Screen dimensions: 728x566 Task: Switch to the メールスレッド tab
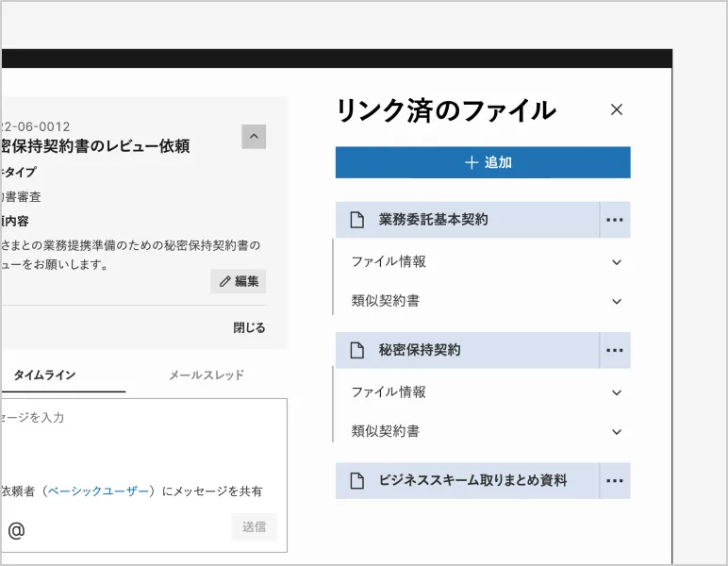pyautogui.click(x=207, y=375)
